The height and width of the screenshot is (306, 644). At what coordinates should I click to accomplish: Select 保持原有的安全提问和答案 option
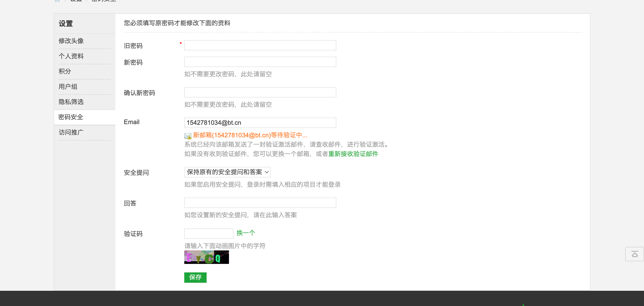(224, 172)
